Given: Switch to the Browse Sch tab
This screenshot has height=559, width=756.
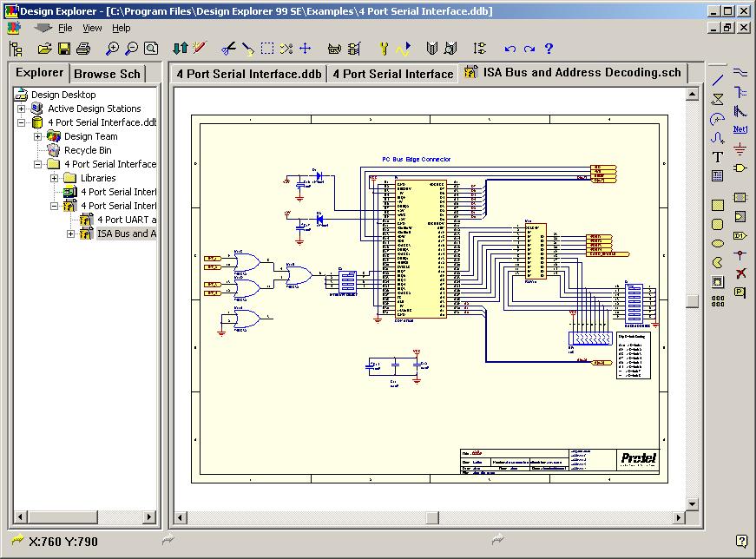Looking at the screenshot, I should [107, 74].
